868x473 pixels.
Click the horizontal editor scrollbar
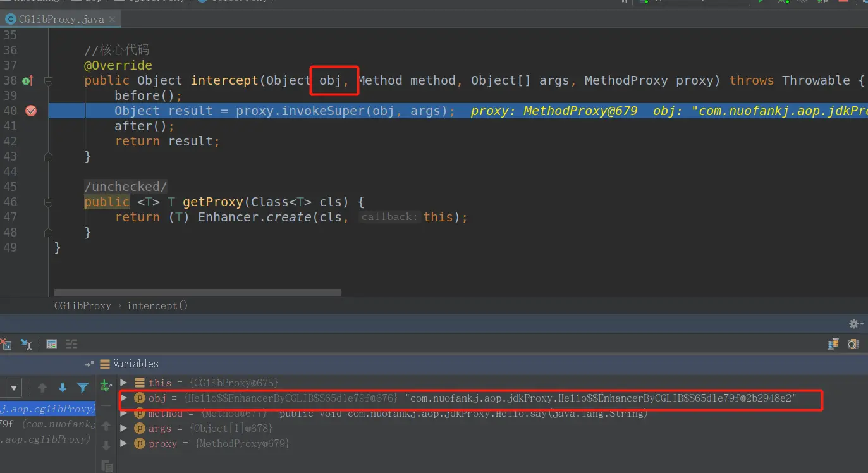click(x=198, y=293)
